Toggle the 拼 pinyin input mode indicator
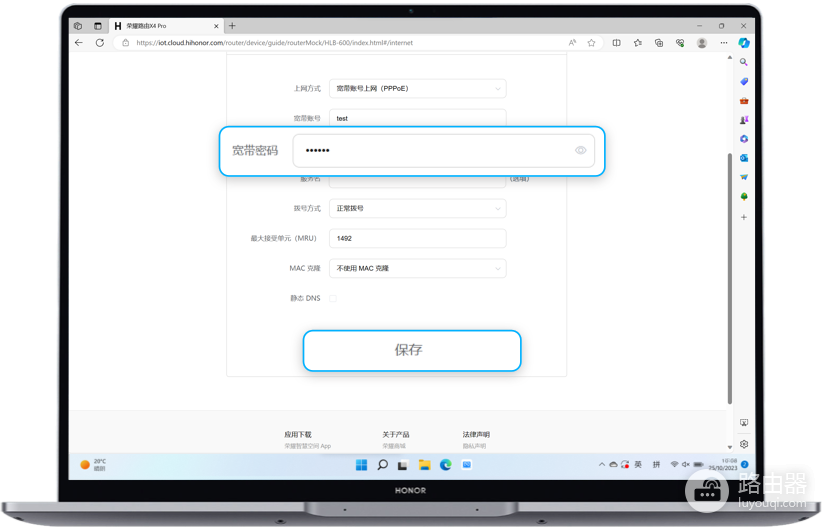This screenshot has width=825, height=531. click(x=656, y=465)
